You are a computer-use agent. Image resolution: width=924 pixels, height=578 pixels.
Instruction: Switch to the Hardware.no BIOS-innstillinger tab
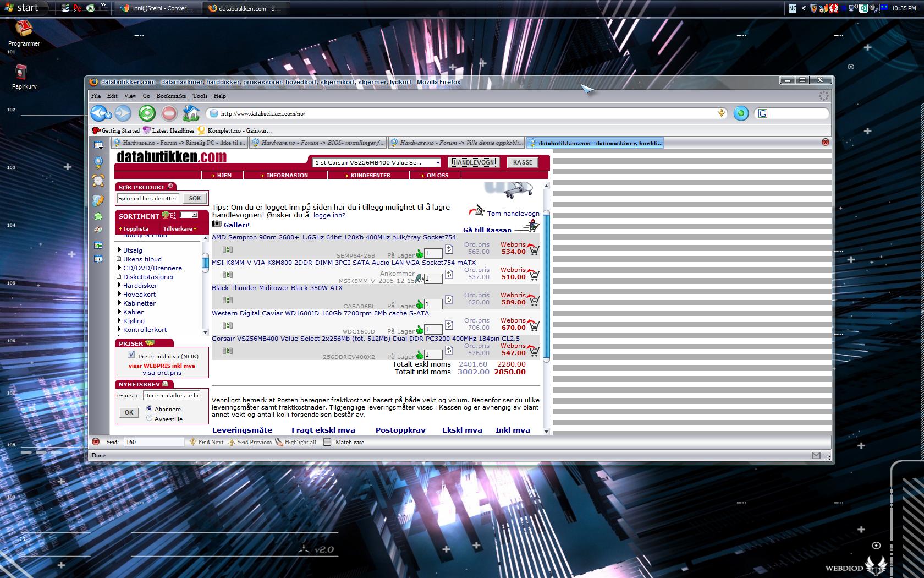317,143
